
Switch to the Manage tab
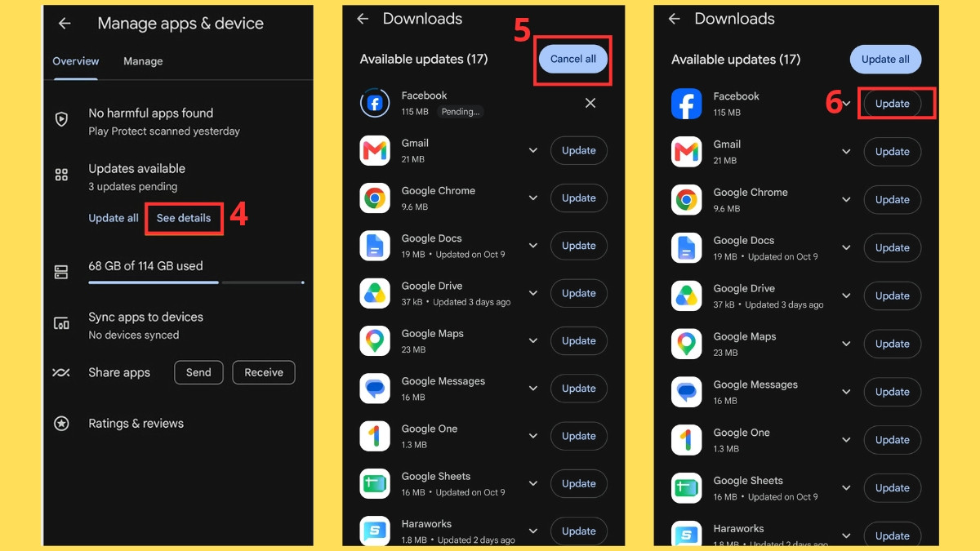143,61
